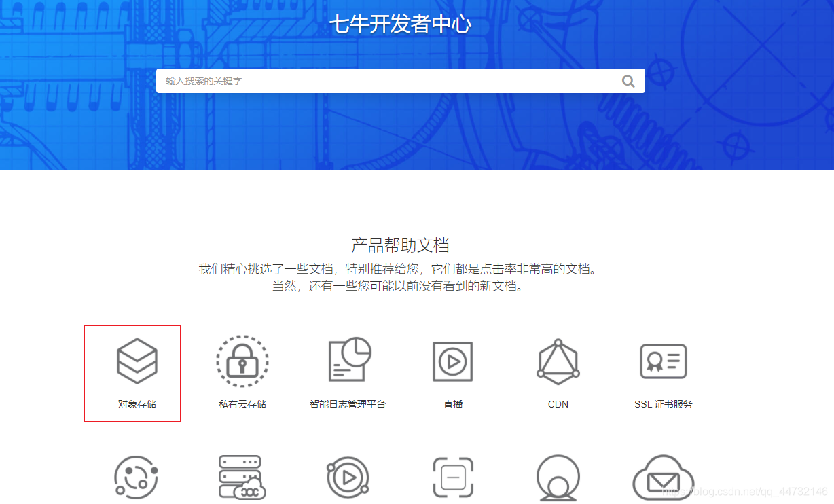Image resolution: width=834 pixels, height=504 pixels.
Task: Click the circular orbit play icon
Action: point(348,478)
